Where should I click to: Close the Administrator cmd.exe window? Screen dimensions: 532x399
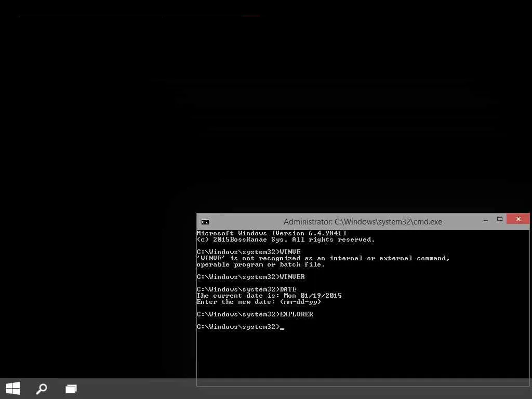click(518, 219)
